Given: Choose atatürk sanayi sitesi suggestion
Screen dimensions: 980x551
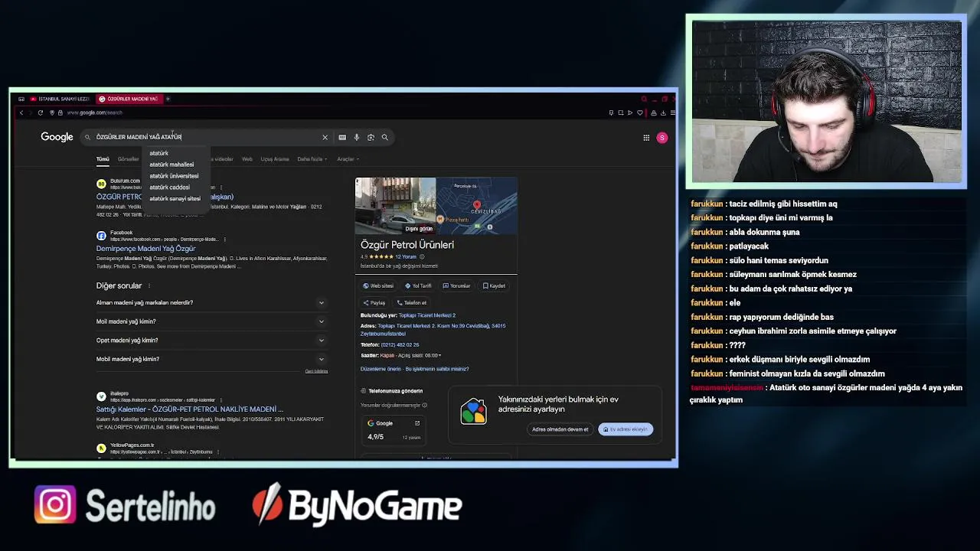Looking at the screenshot, I should tap(175, 199).
